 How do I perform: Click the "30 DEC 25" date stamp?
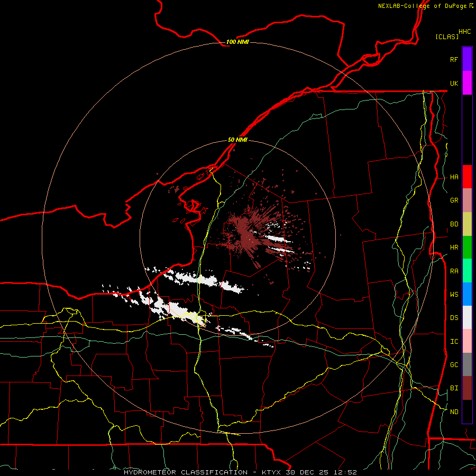[307, 472]
